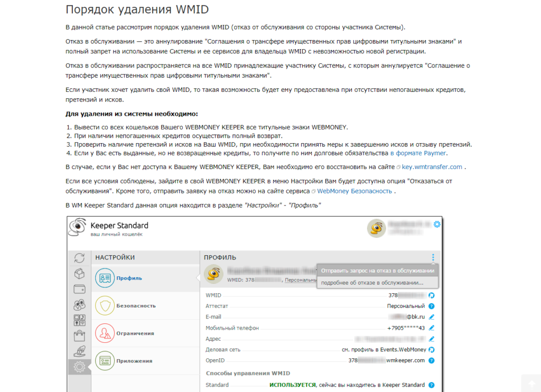The height and width of the screenshot is (392, 541).
Task: Open the hand-with-coins credit icon in sidebar
Action: (79, 351)
